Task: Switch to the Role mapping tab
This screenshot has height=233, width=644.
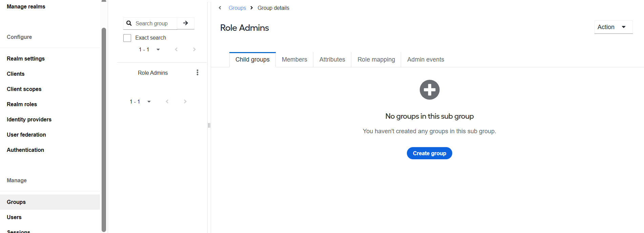Action: point(376,60)
